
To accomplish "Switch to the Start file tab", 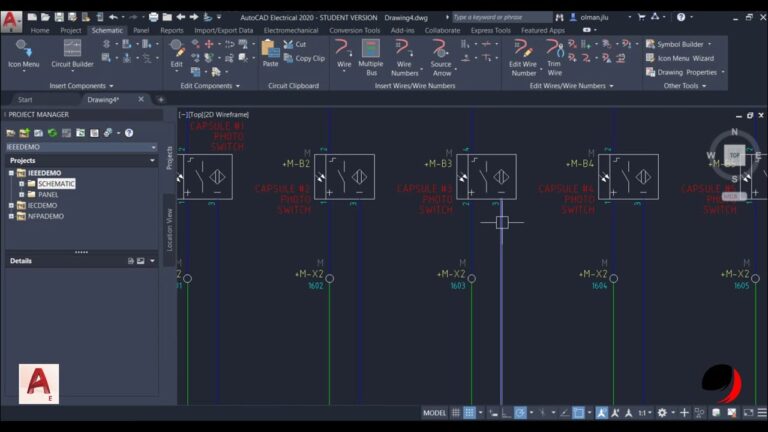I will tap(25, 99).
